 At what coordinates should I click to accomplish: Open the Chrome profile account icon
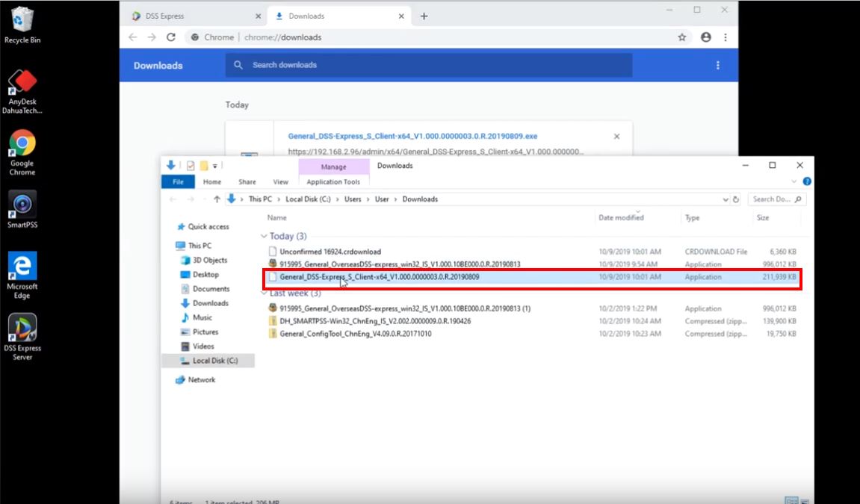tap(705, 37)
